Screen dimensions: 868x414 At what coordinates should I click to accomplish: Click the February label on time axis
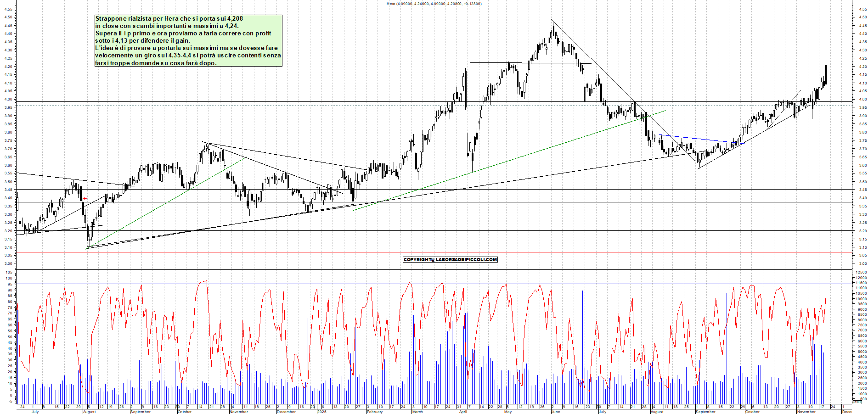pyautogui.click(x=375, y=412)
